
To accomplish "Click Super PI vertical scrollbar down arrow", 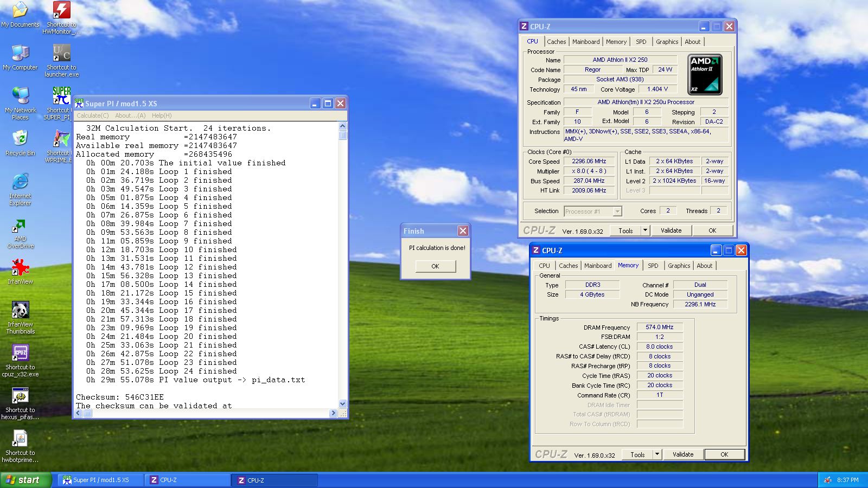I will click(342, 404).
